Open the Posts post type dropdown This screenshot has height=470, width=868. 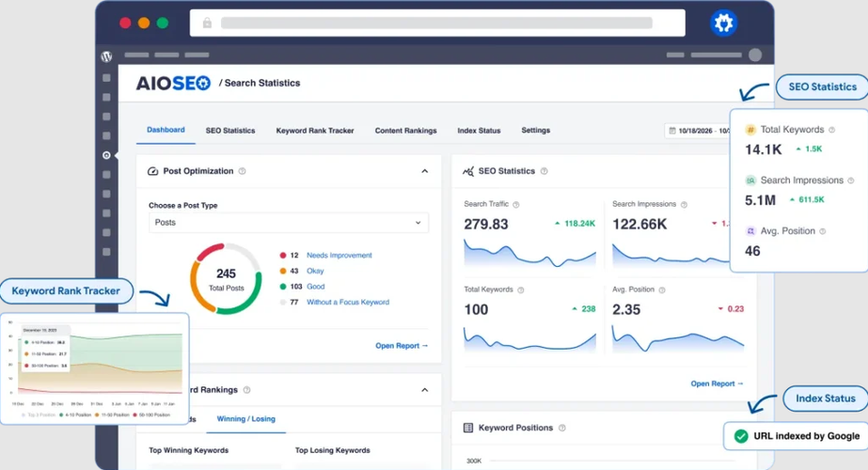point(288,223)
